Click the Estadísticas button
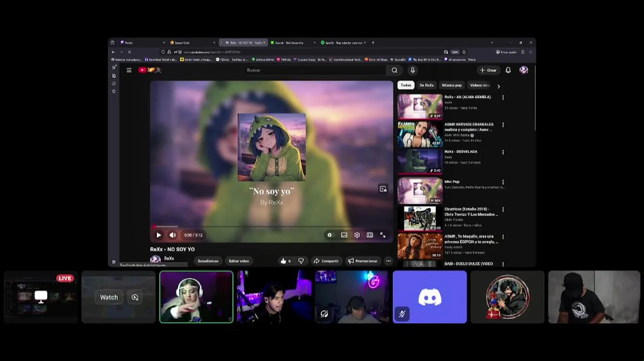644x361 pixels. 208,261
